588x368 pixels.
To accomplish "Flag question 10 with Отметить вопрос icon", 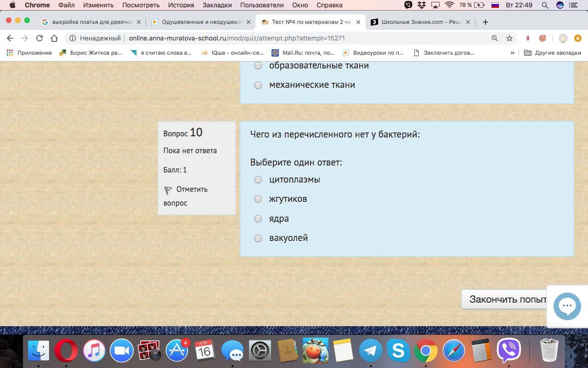I will tap(168, 190).
